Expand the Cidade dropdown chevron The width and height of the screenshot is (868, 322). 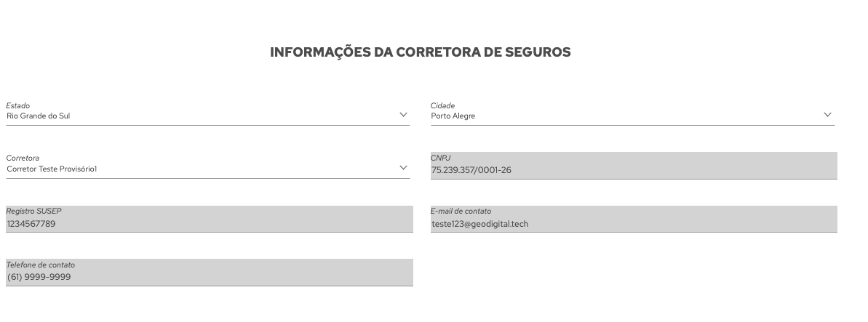click(x=827, y=115)
